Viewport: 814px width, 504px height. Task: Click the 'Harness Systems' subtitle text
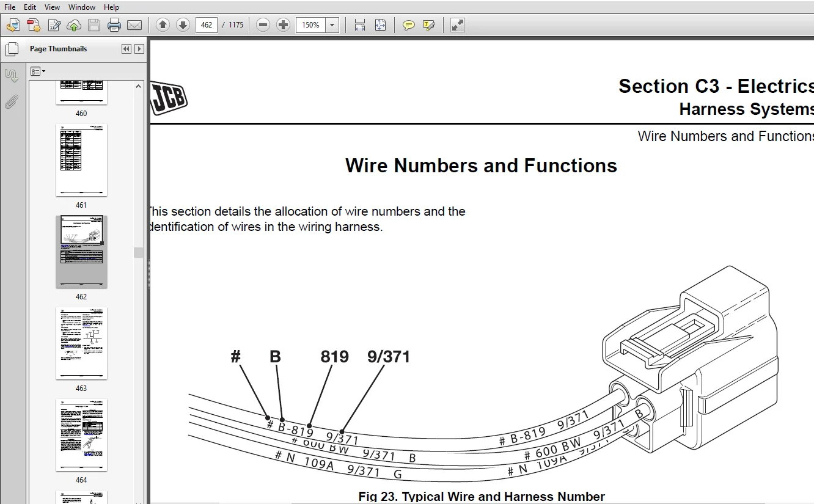coord(746,109)
